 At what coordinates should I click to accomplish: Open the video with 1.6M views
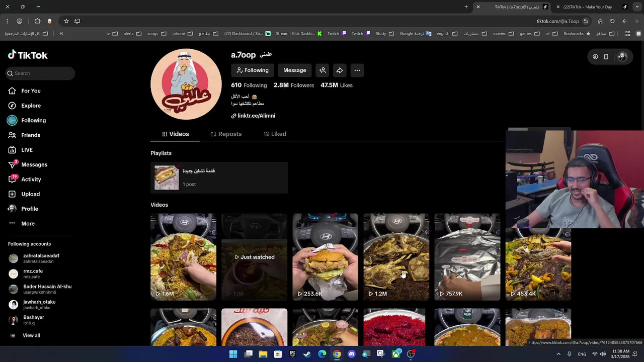183,257
